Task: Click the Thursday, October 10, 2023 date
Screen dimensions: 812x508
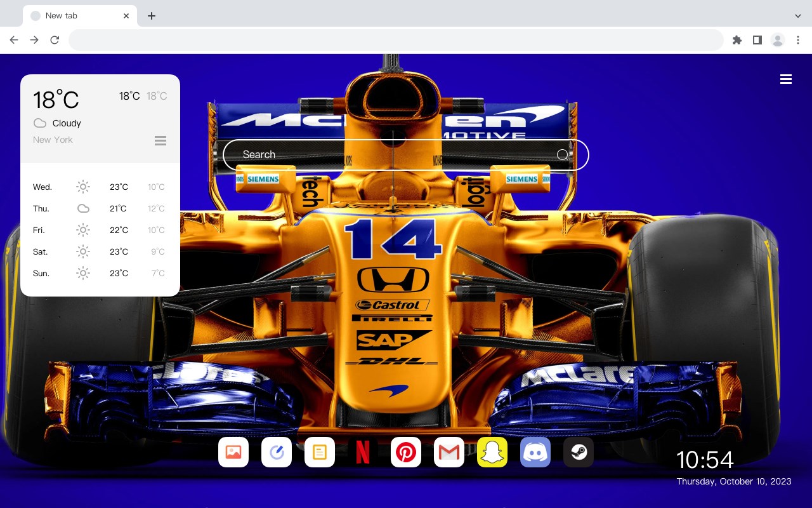Action: click(x=734, y=481)
